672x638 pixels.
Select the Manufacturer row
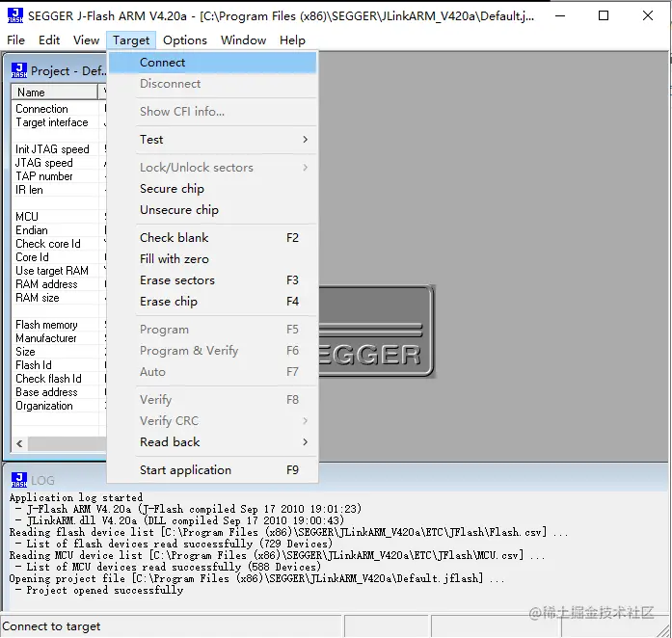[59, 338]
